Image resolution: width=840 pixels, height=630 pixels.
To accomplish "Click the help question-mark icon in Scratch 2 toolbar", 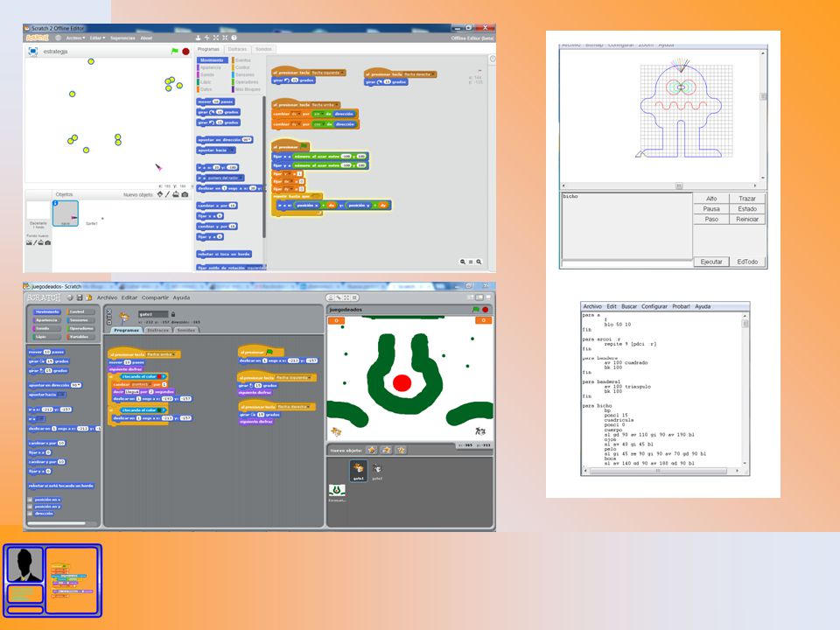I will pyautogui.click(x=234, y=38).
